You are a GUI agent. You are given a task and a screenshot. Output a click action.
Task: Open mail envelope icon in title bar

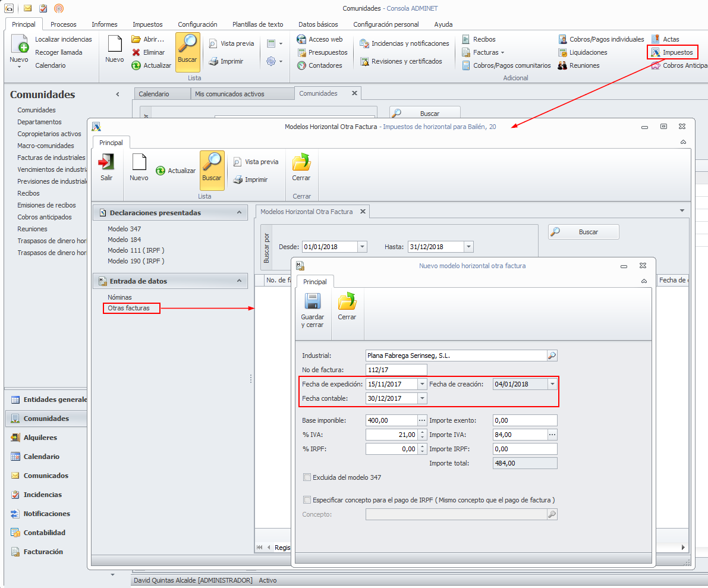pos(27,8)
